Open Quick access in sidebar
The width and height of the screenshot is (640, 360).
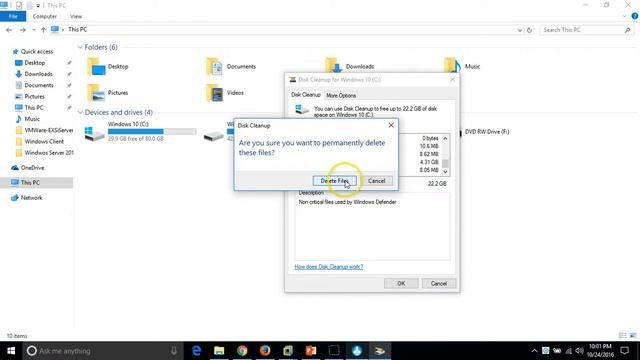tap(37, 51)
